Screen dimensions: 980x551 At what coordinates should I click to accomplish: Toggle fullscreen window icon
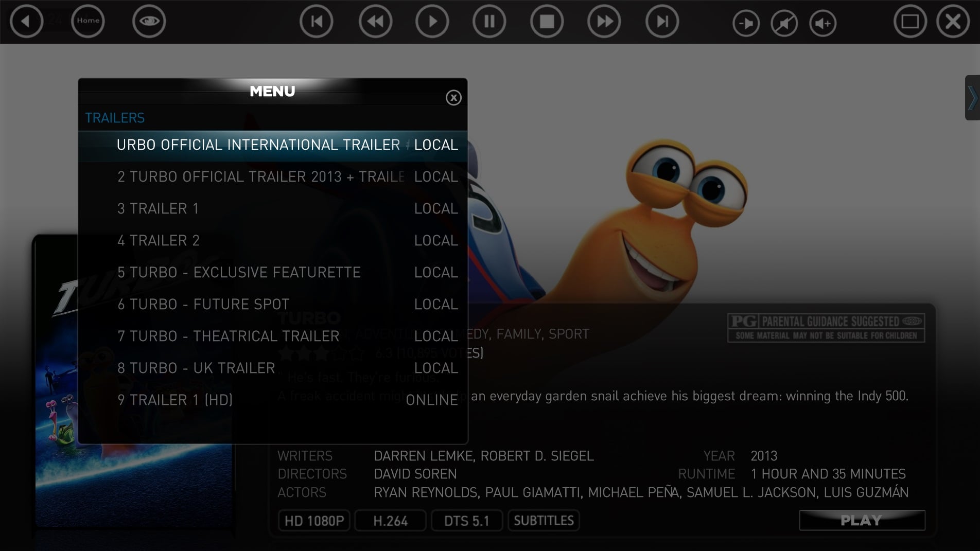910,21
